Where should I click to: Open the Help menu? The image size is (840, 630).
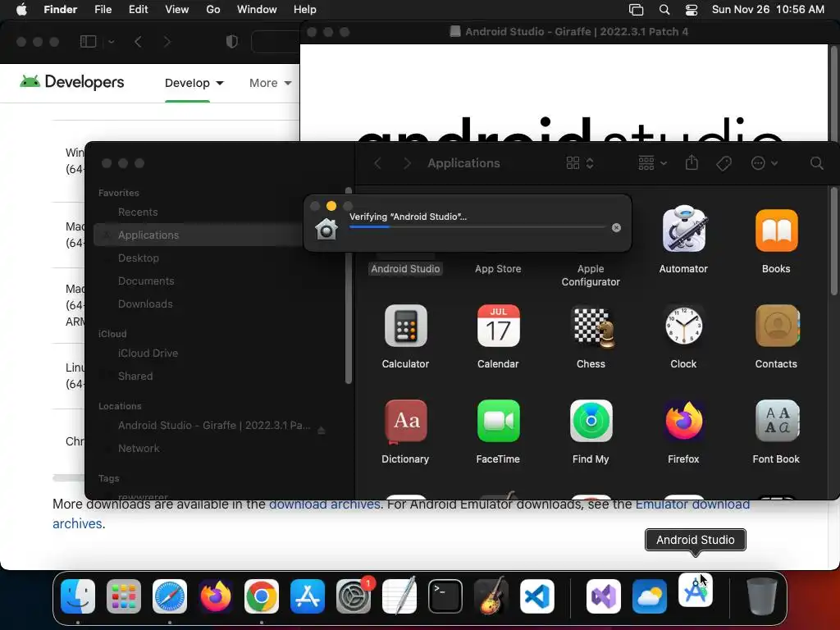pos(305,10)
